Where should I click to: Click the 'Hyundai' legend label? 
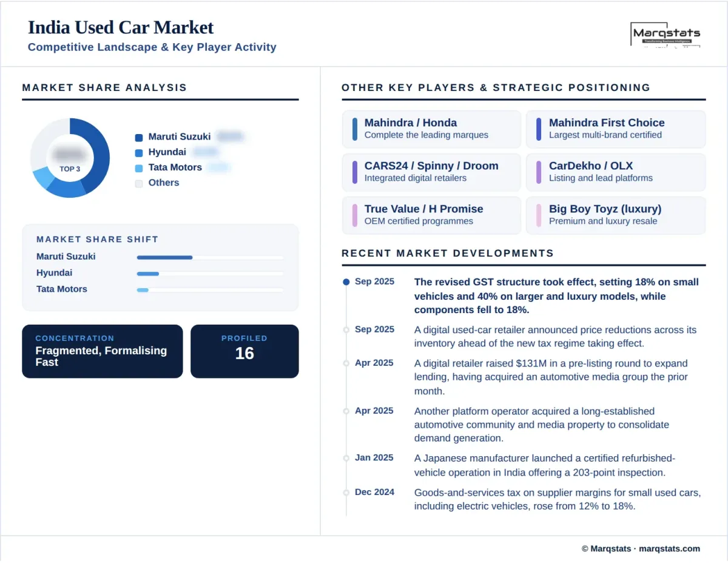click(167, 152)
